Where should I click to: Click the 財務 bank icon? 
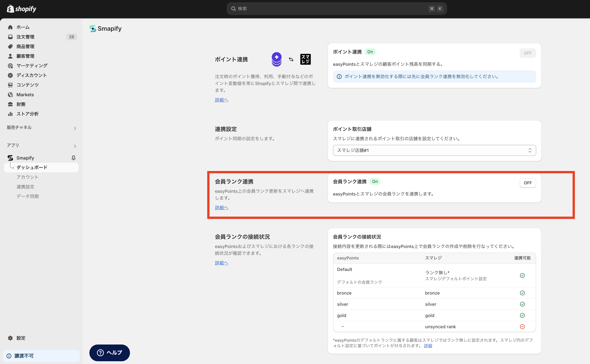(x=10, y=104)
